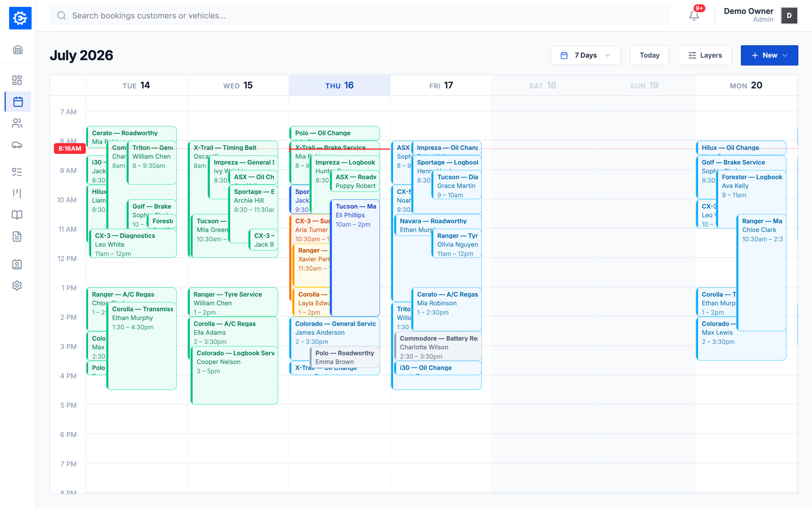Open the Cerato — Roadworthy booking on Tuesday
The width and height of the screenshot is (812, 508).
click(131, 133)
